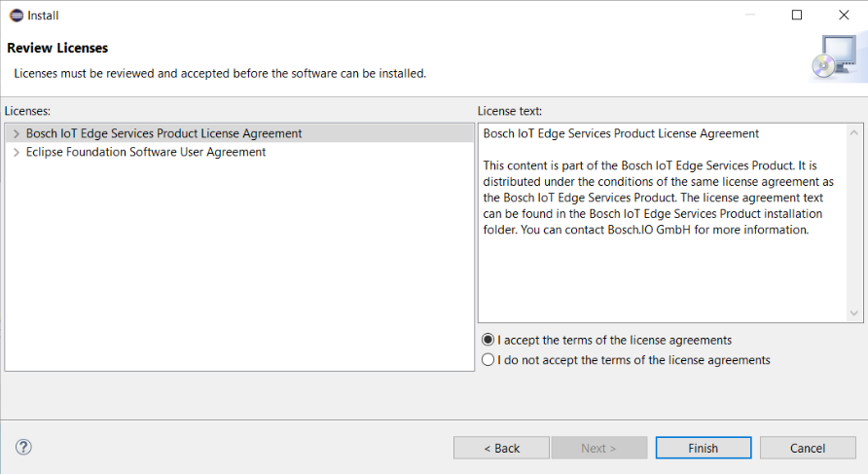Choose 'I do not accept the terms' option
The image size is (868, 474).
coord(488,360)
